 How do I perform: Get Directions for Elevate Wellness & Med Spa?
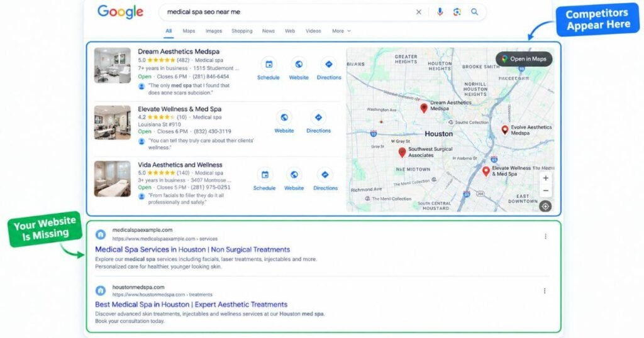tap(318, 117)
